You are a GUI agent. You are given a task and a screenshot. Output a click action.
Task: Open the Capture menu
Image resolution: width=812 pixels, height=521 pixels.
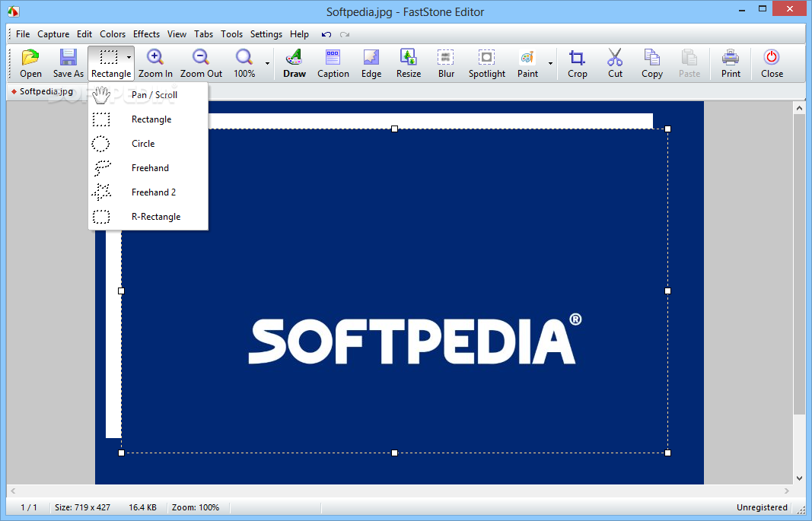(53, 34)
